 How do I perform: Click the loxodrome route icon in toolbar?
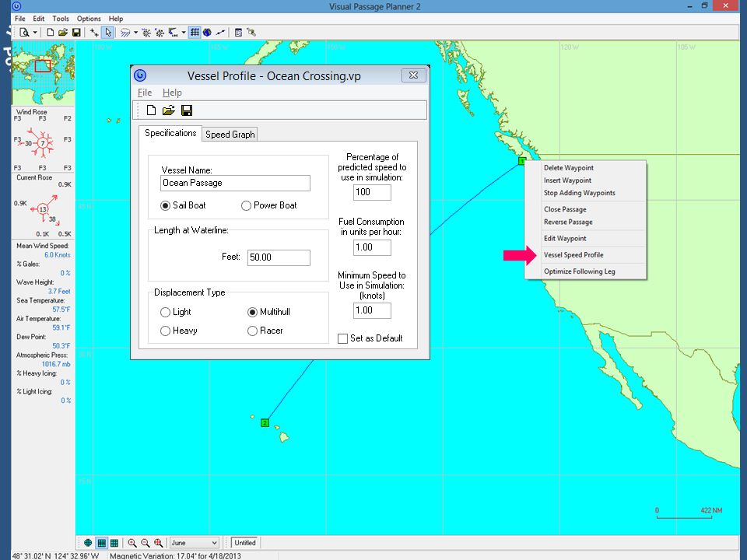(x=173, y=33)
